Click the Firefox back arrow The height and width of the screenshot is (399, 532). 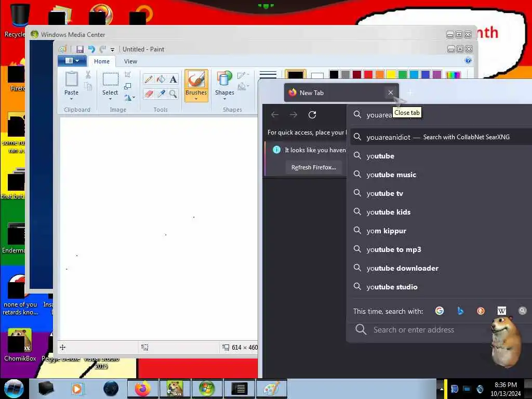[x=275, y=115]
